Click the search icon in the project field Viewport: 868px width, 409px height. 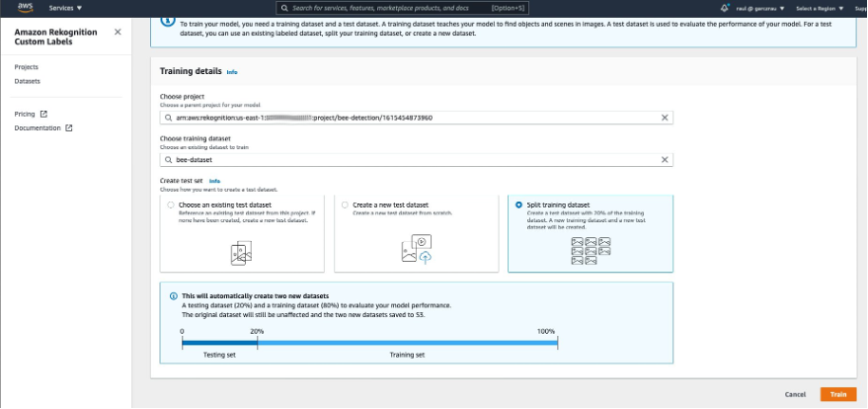pyautogui.click(x=168, y=118)
